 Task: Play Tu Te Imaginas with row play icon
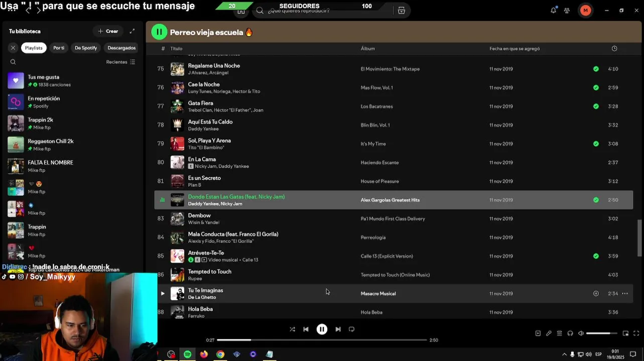pos(162,293)
